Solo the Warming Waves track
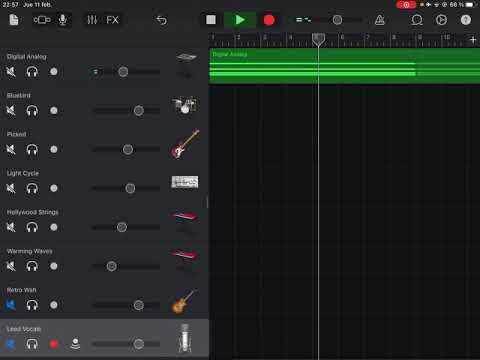 (32, 266)
